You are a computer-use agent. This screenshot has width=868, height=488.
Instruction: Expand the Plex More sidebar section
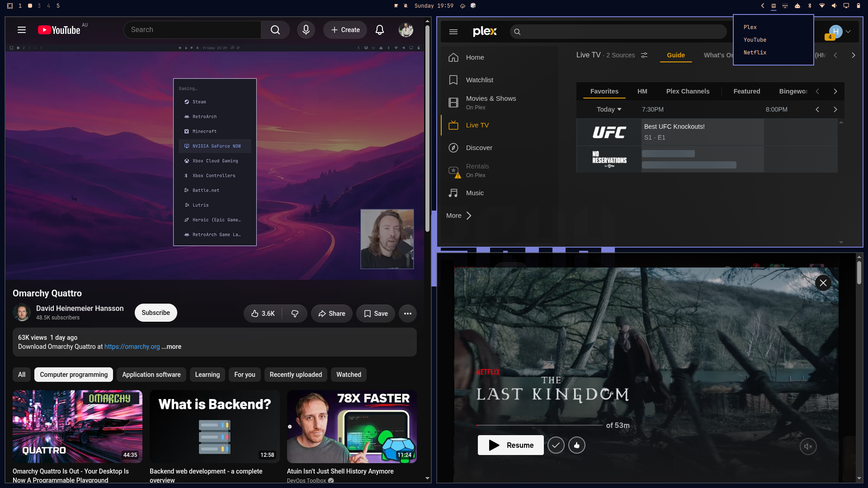[x=459, y=216]
